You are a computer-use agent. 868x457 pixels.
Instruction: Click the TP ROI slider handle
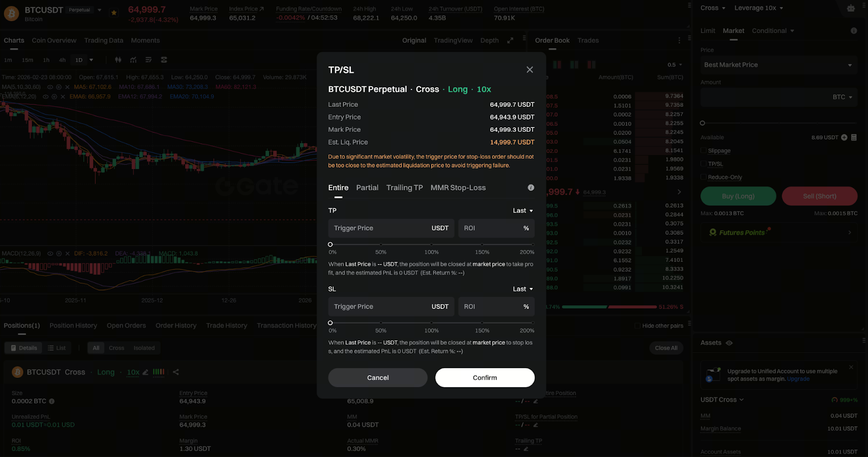coord(330,244)
